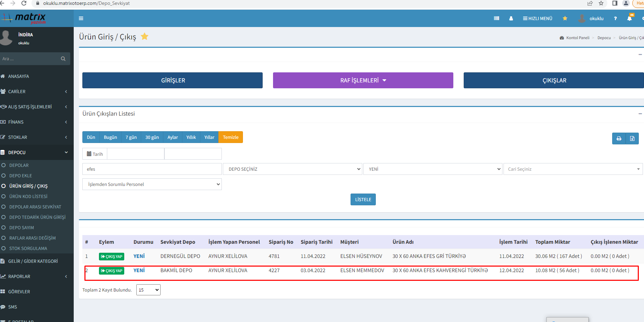Image resolution: width=644 pixels, height=322 pixels.
Task: Open the records-per-page selector showing 15
Action: point(148,290)
